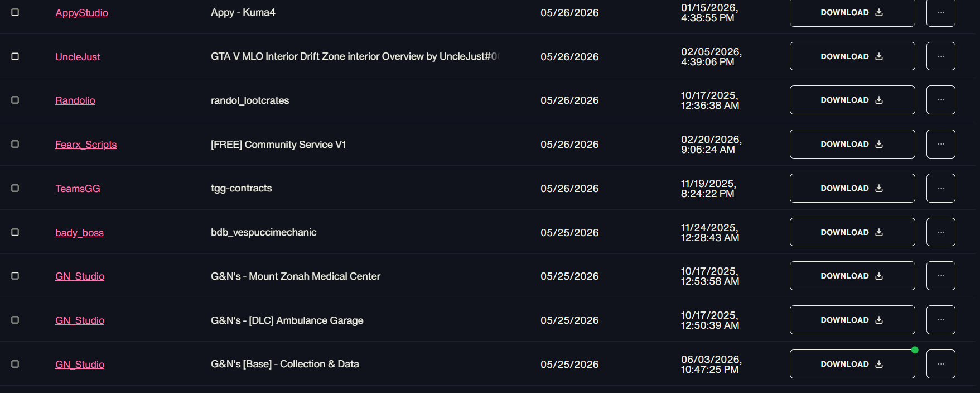Open the more options button for bdb_vespuccimechanic
Viewport: 980px width, 393px height.
tap(940, 232)
